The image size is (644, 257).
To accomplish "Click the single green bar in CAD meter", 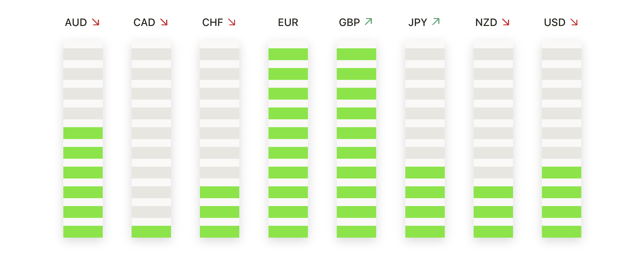I will pos(151,232).
